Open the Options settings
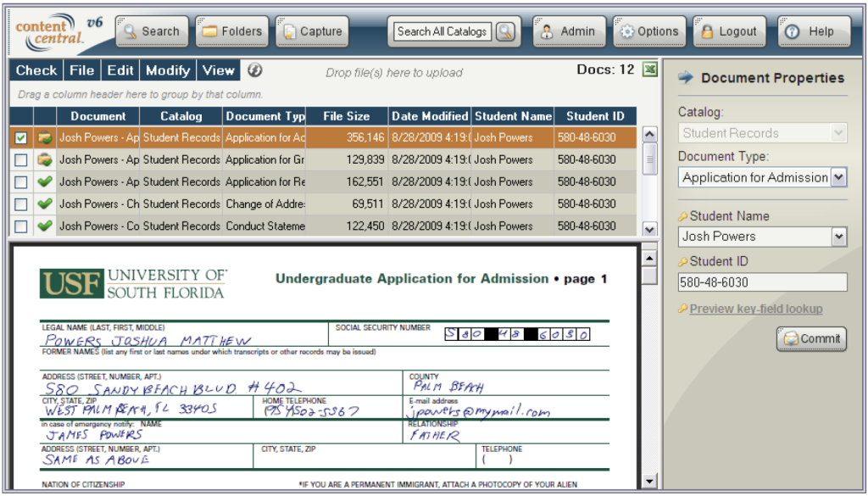868x496 pixels. point(648,31)
